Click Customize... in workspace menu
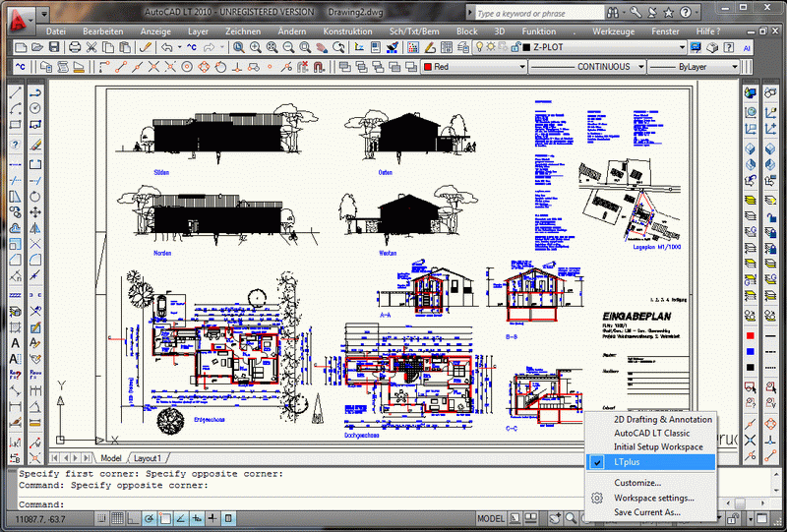This screenshot has width=787, height=532. [x=651, y=483]
